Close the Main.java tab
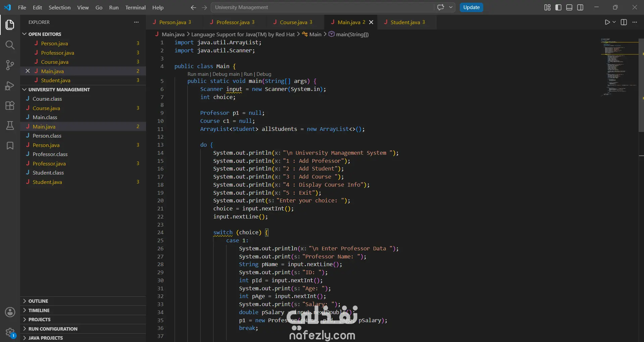This screenshot has height=342, width=644. pos(371,22)
